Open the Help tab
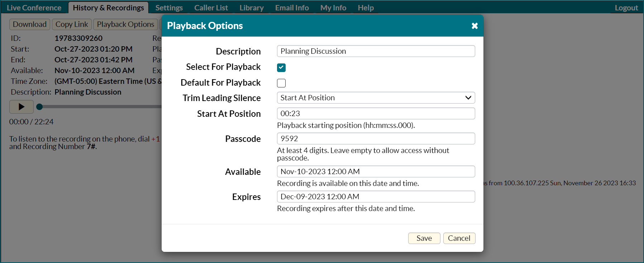The width and height of the screenshot is (644, 263). pyautogui.click(x=366, y=8)
